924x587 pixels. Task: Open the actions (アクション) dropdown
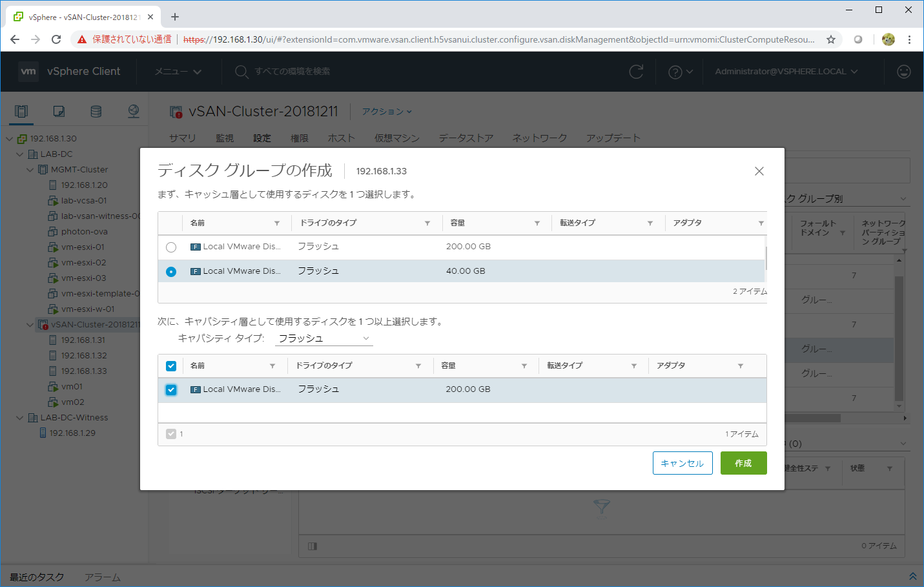[387, 112]
